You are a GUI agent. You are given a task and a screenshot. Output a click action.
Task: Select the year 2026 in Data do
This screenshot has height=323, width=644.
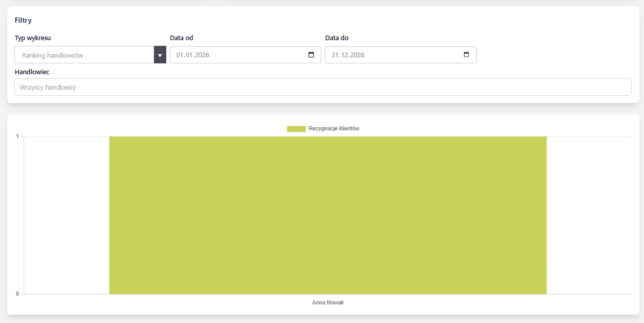pyautogui.click(x=356, y=55)
